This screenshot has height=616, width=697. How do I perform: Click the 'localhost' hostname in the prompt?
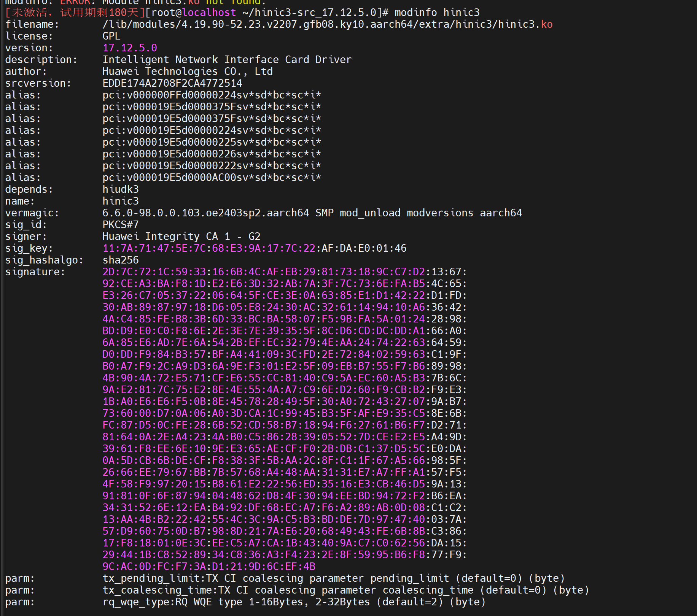point(209,13)
